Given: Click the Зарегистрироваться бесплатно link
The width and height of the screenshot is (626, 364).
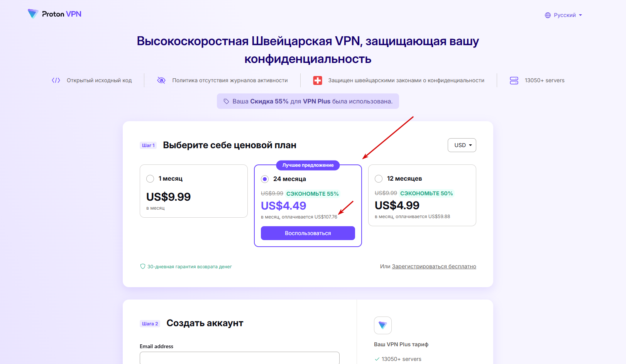Looking at the screenshot, I should pyautogui.click(x=434, y=266).
